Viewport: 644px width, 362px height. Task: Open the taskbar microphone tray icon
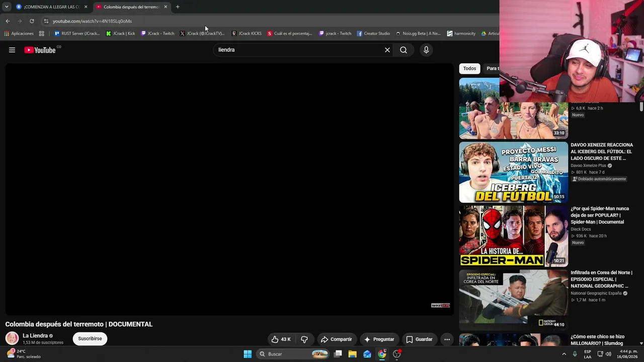point(575,354)
